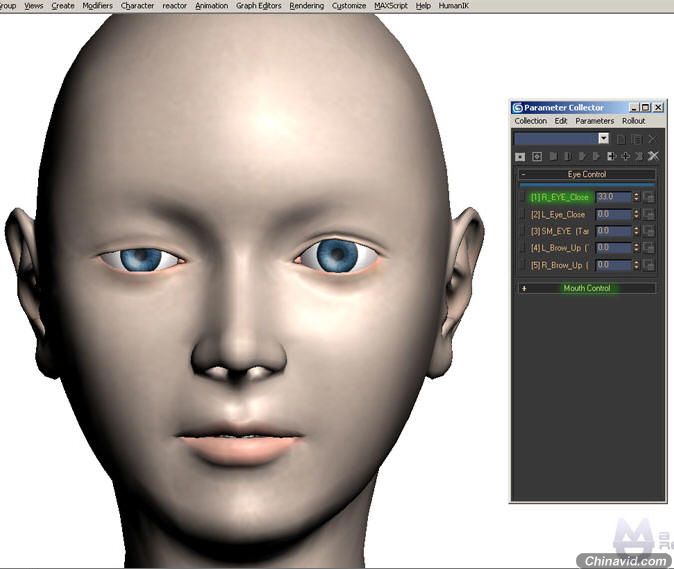Viewport: 674px width, 569px height.
Task: Toggle select box for L_Brow_Up
Action: tap(522, 248)
